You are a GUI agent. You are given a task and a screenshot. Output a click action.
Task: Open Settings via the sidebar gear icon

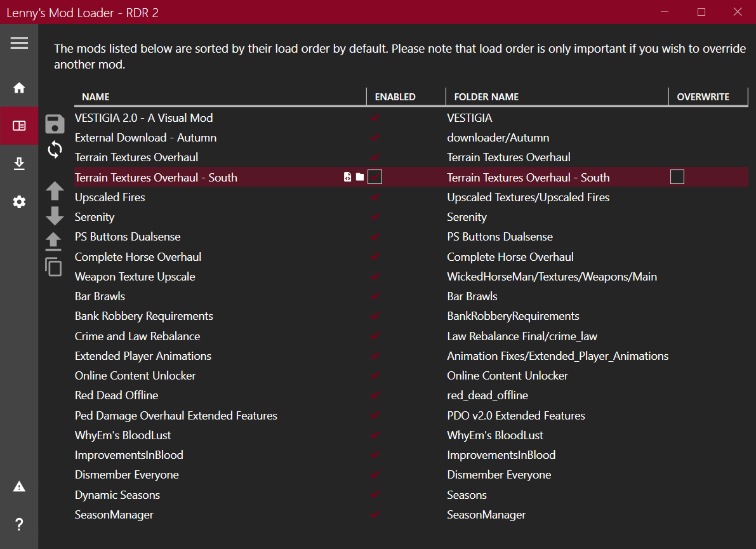(x=19, y=202)
